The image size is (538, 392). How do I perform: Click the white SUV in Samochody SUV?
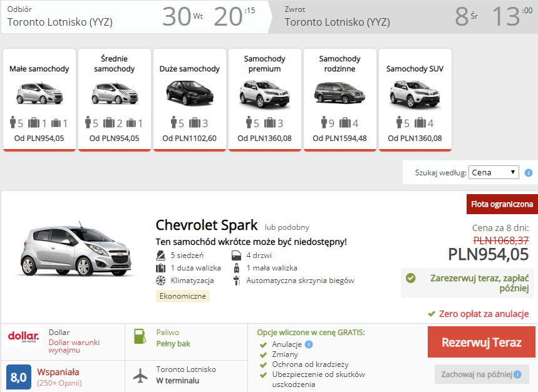tap(415, 93)
